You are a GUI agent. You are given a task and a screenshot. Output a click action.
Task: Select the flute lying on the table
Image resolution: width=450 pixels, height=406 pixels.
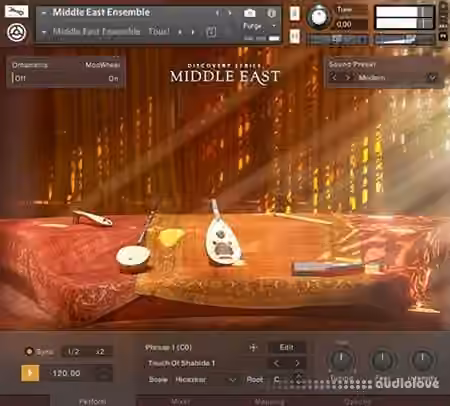302,218
